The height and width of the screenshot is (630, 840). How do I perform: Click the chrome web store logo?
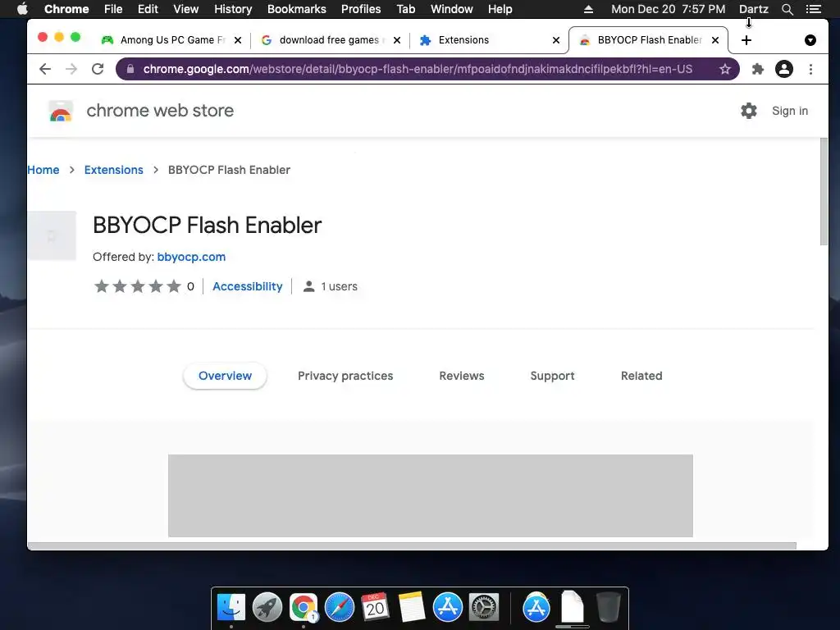click(61, 111)
